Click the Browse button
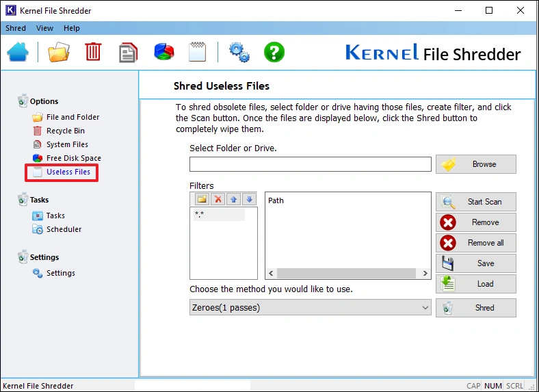 (x=475, y=164)
